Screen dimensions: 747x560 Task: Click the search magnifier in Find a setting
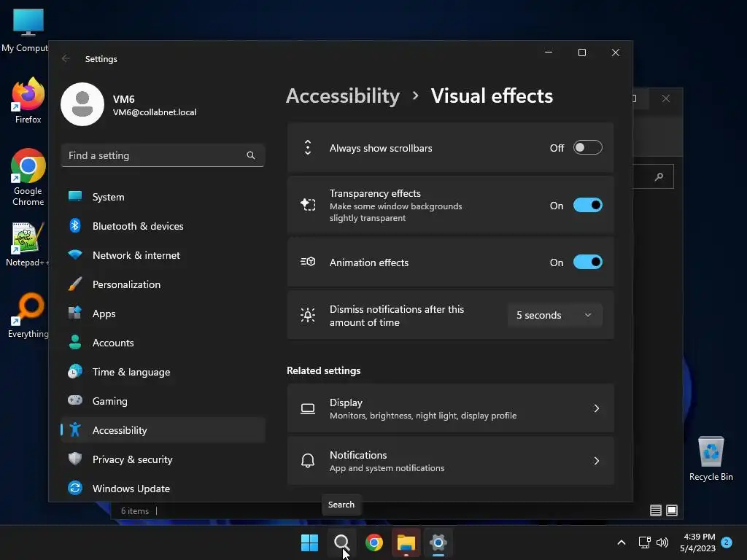[x=251, y=155]
